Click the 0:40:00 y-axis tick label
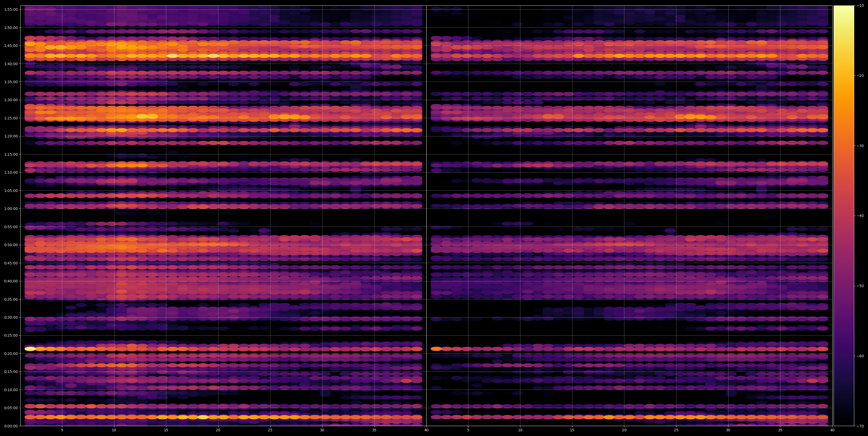Screen dimensions: 868x436 [11, 281]
